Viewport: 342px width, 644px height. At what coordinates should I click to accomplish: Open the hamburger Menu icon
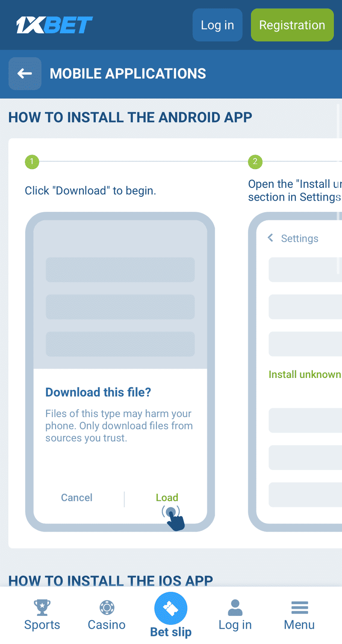point(299,607)
